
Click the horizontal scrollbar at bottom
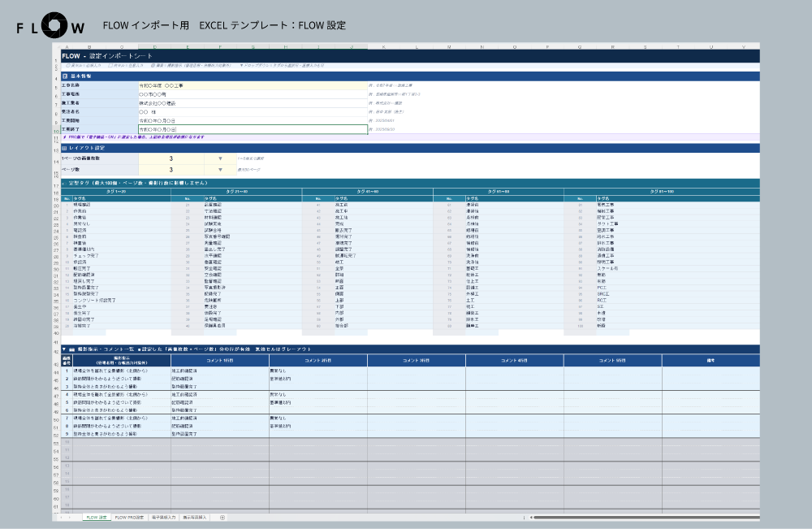tap(646, 517)
